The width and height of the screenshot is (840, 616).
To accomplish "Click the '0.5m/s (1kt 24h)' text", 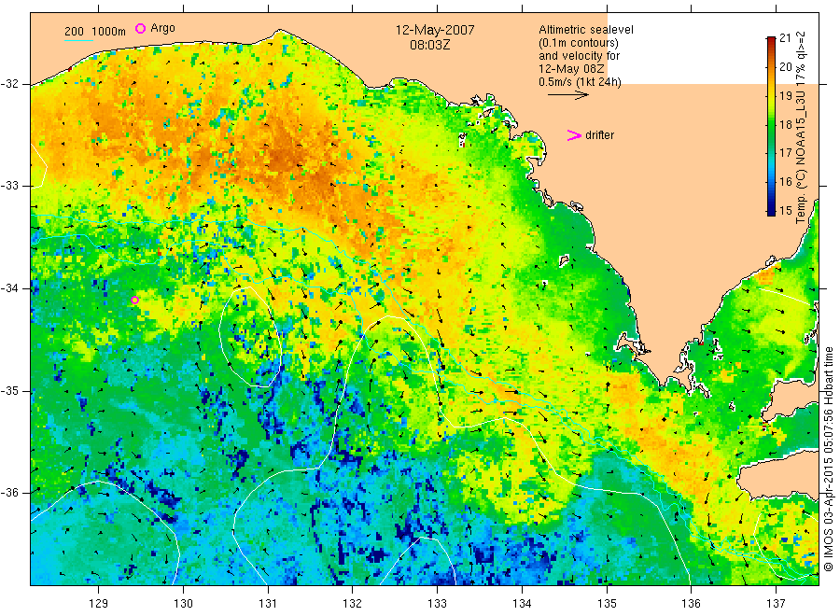I will pos(581,82).
